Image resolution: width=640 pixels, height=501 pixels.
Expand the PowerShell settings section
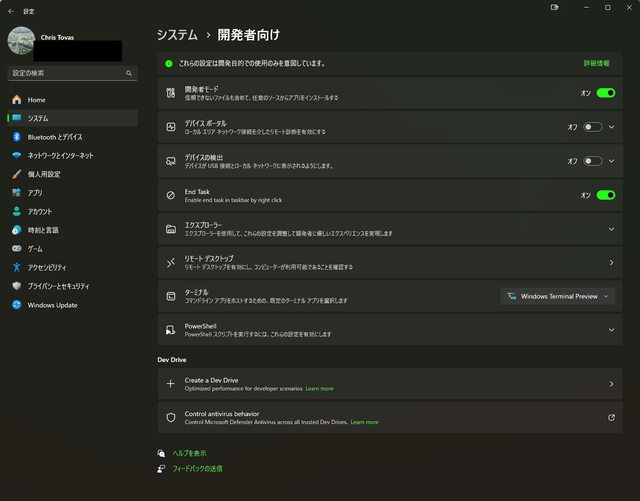[611, 329]
